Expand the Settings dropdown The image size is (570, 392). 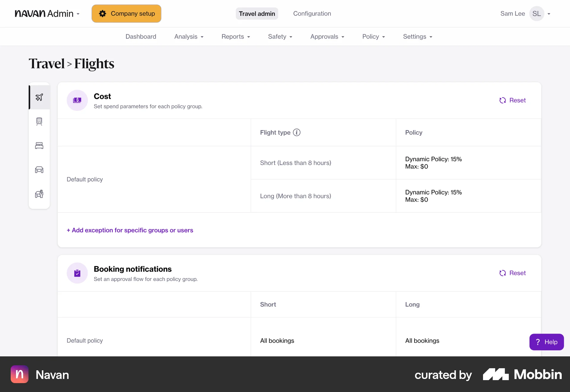pyautogui.click(x=417, y=37)
